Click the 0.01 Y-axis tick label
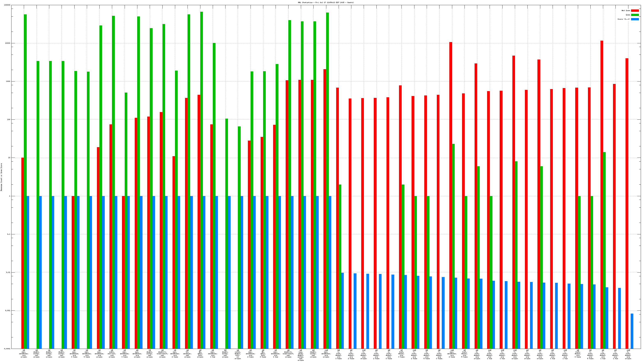Viewport: 644px width, 362px height. [8, 272]
